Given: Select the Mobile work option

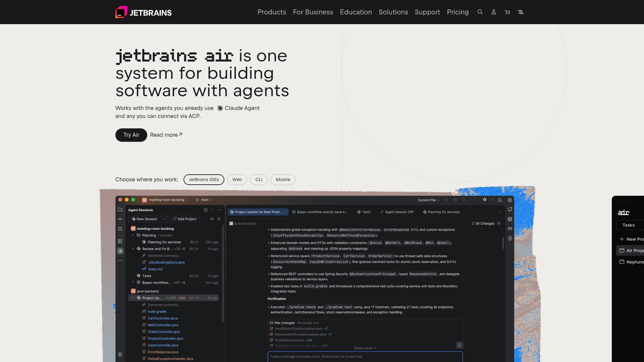Looking at the screenshot, I should pyautogui.click(x=283, y=180).
